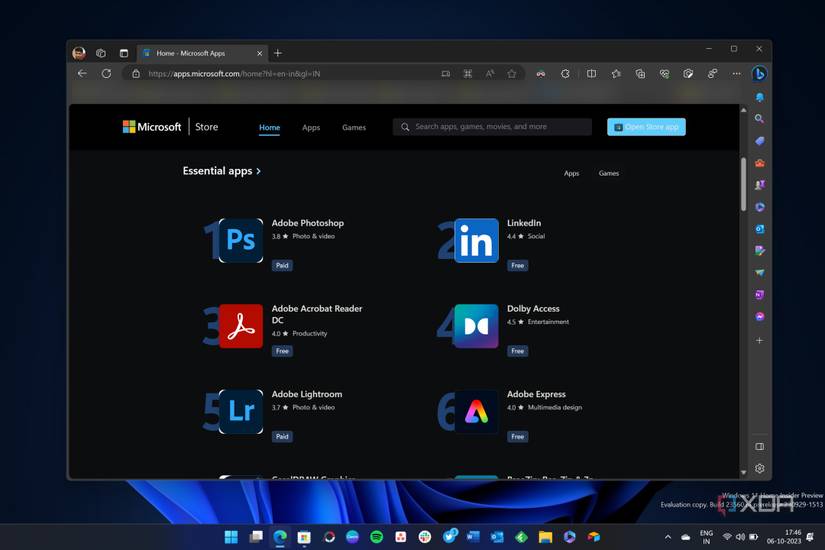Open the Adobe Acrobat Reader DC title
The width and height of the screenshot is (825, 550).
pos(317,314)
